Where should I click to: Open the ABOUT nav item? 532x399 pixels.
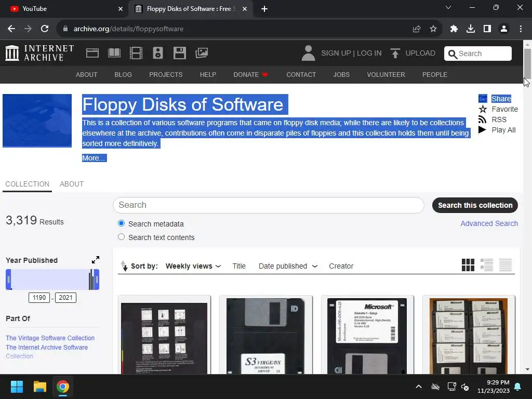click(x=87, y=75)
